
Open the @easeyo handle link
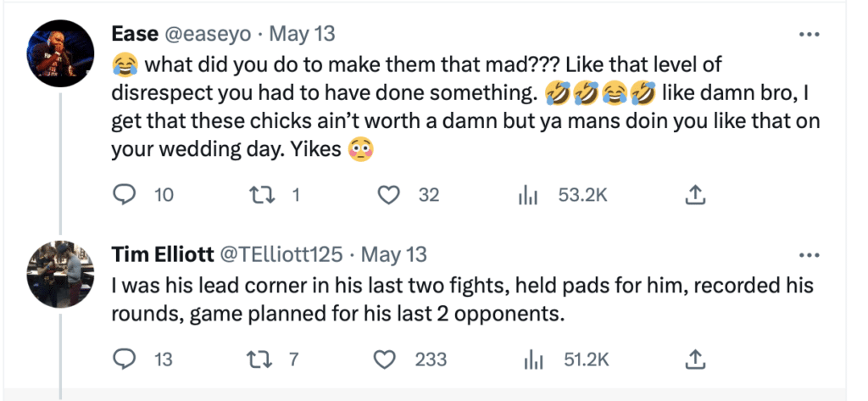[205, 34]
